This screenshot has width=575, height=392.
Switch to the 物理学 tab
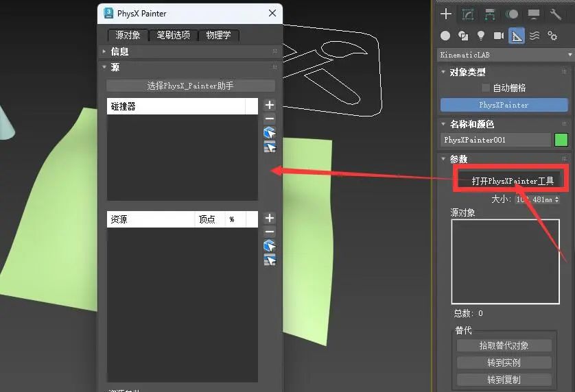pos(219,35)
